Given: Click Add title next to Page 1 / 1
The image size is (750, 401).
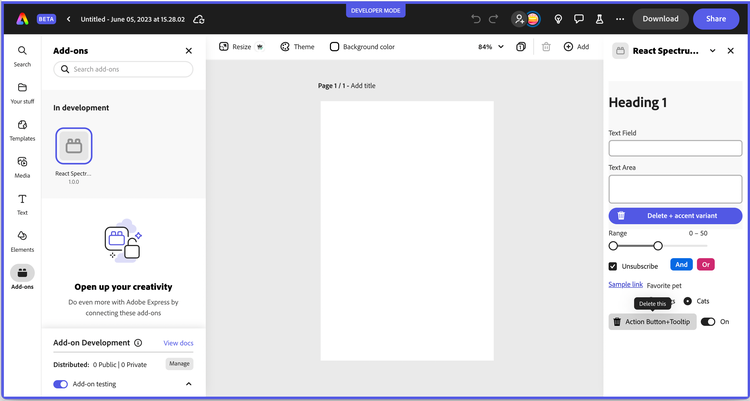Looking at the screenshot, I should (363, 86).
